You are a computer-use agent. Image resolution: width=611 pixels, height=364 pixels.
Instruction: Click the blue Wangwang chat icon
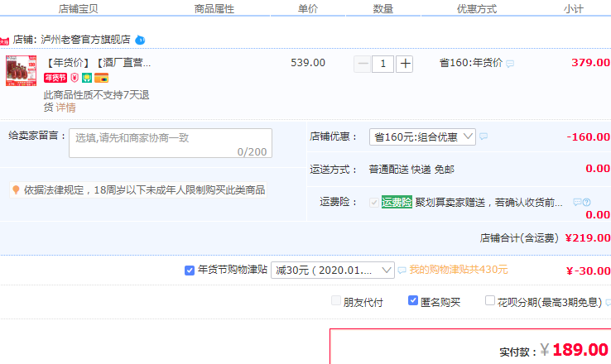[x=140, y=40]
